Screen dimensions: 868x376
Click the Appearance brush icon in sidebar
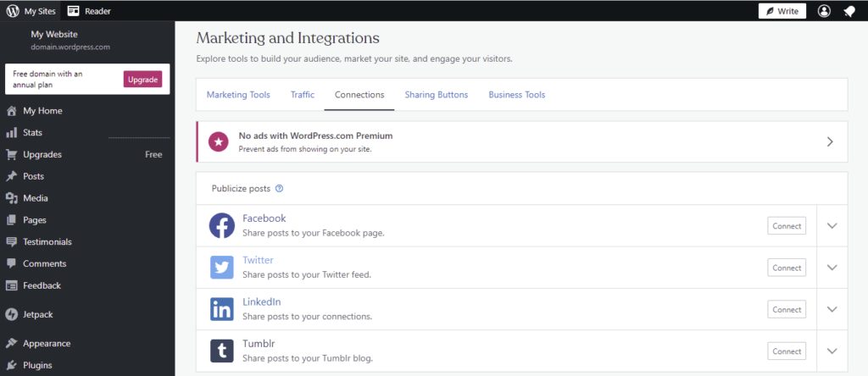click(11, 343)
